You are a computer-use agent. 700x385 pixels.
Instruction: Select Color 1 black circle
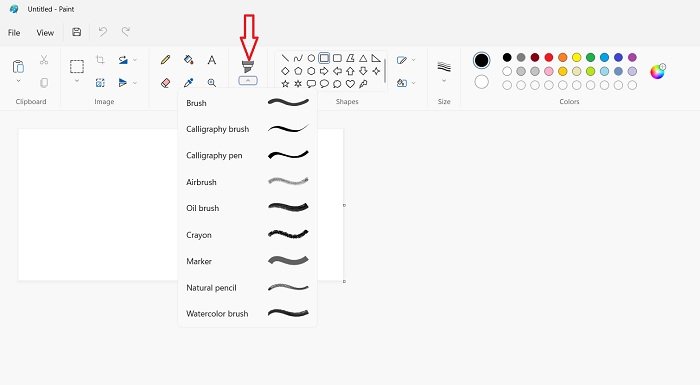click(481, 60)
